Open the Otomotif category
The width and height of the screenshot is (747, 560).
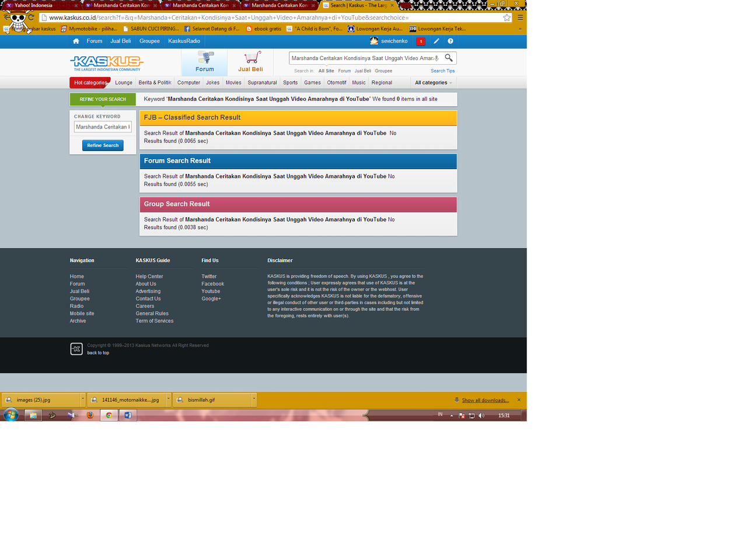337,83
